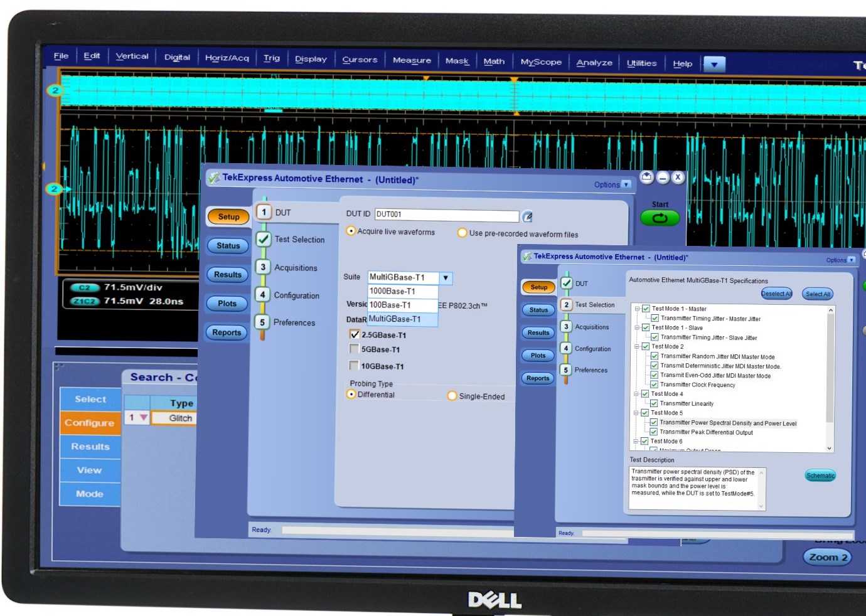866x616 pixels.
Task: Click the Zoom 2 button
Action: (x=827, y=557)
